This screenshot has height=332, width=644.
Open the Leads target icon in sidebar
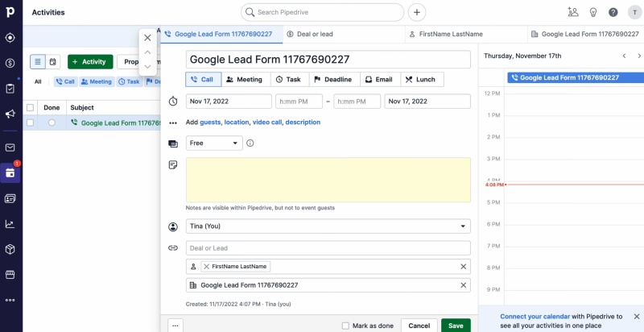coord(10,38)
